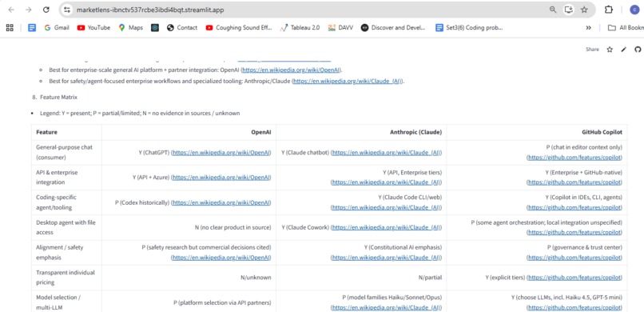Open the Coughing Sound Eff... bookmark

(x=239, y=27)
